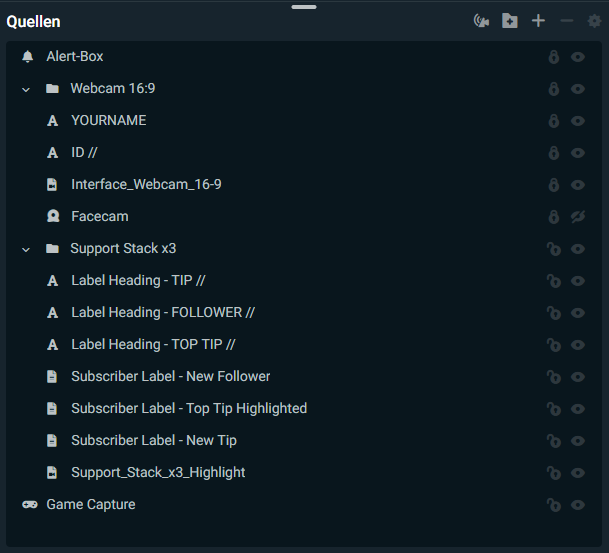Click the studio mode icon in Quellen header
This screenshot has width=609, height=553.
tap(481, 21)
